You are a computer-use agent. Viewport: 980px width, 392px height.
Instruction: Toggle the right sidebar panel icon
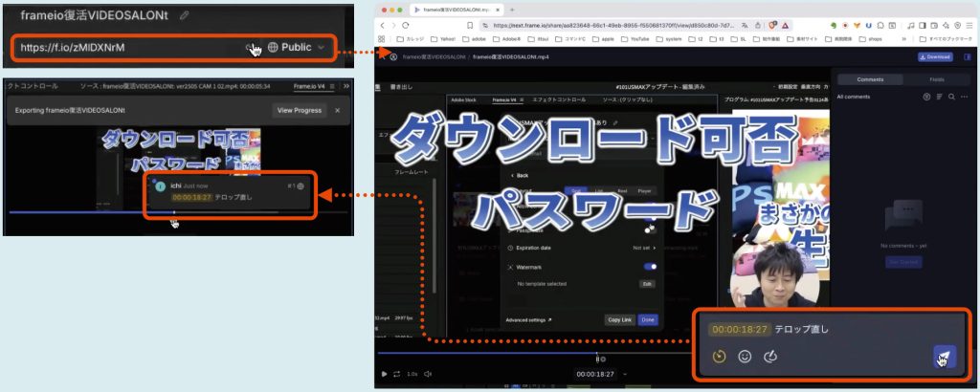click(968, 57)
